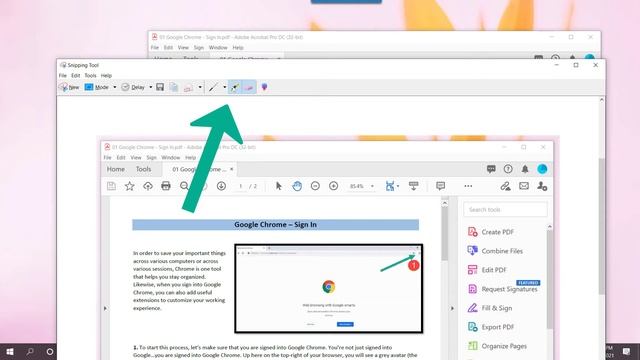Open the Send Snip dropdown arrow

click(x=200, y=87)
